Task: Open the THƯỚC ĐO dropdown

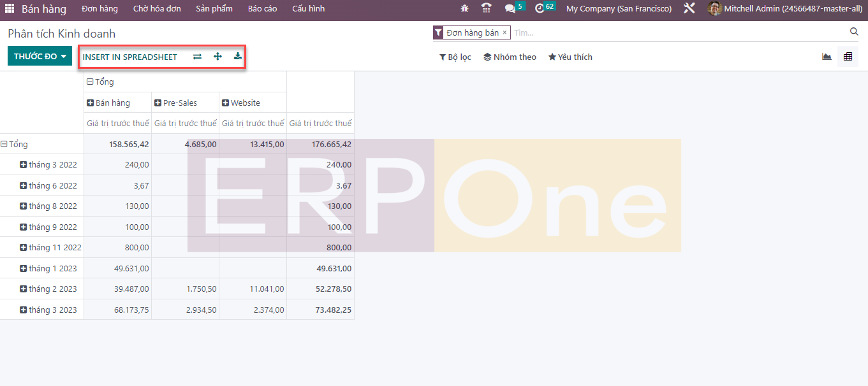Action: [x=40, y=57]
